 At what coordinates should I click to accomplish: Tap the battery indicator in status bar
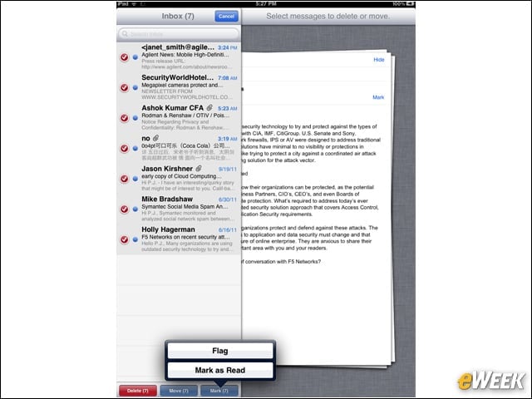click(410, 3)
